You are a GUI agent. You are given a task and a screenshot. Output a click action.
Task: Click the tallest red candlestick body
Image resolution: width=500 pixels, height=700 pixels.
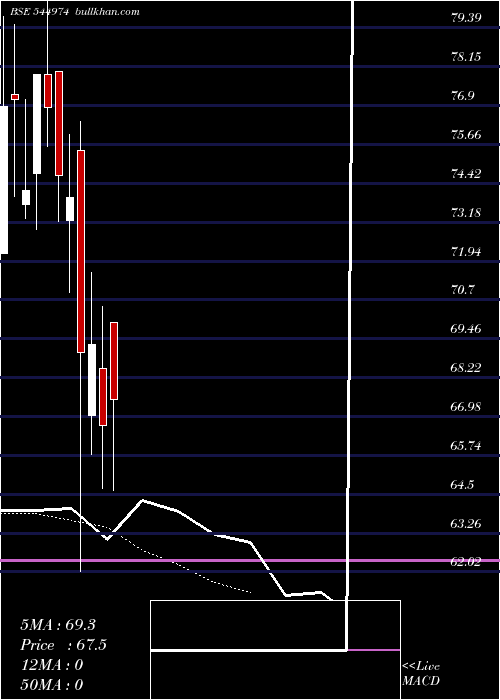tap(81, 251)
